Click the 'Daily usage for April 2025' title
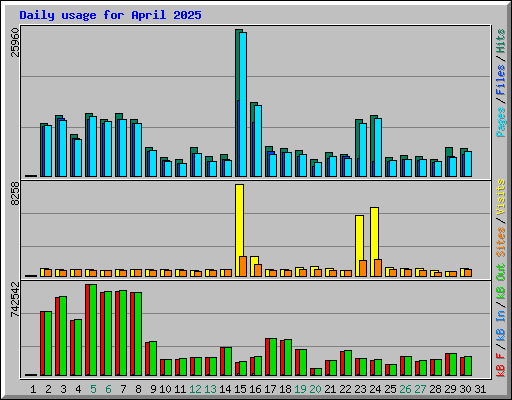Screen dimensions: 512x400 (x=110, y=15)
